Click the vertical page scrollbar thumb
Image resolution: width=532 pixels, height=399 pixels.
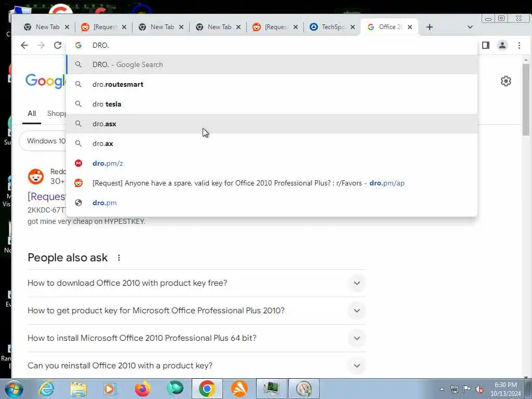pyautogui.click(x=526, y=99)
